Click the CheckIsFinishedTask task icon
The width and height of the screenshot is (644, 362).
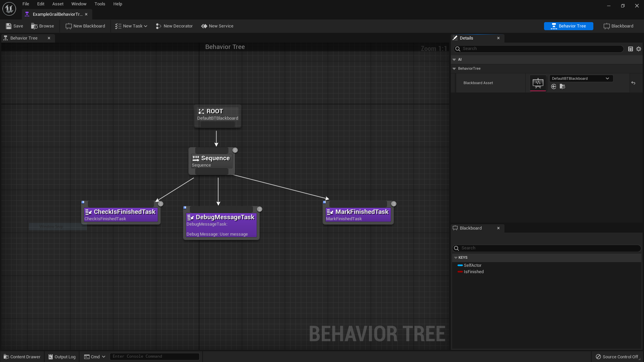(88, 212)
